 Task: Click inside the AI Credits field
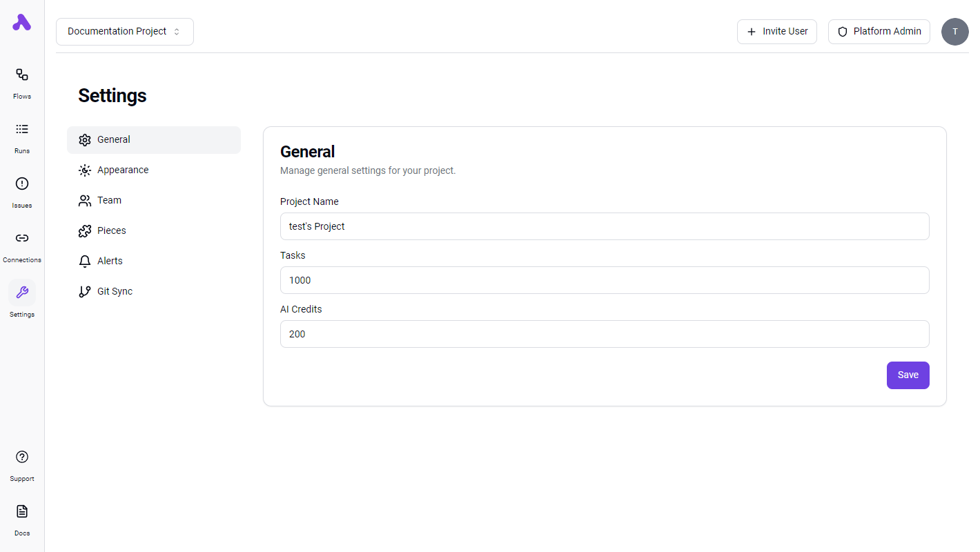605,334
